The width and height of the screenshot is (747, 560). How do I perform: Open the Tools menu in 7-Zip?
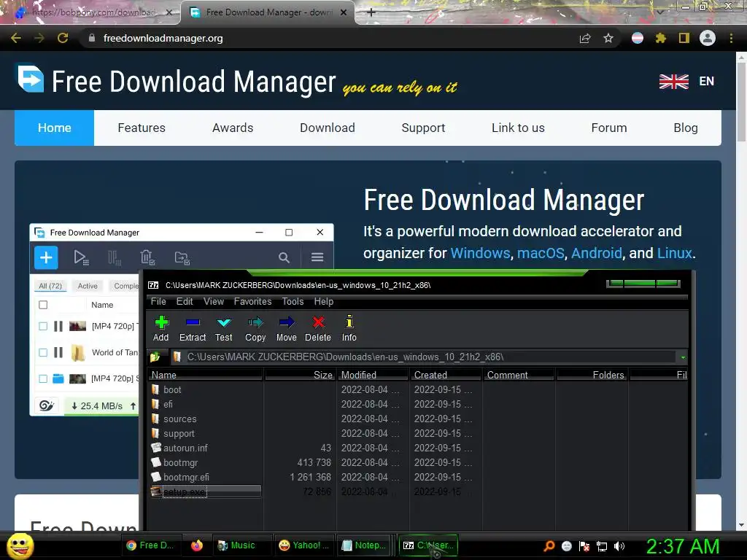pos(293,301)
